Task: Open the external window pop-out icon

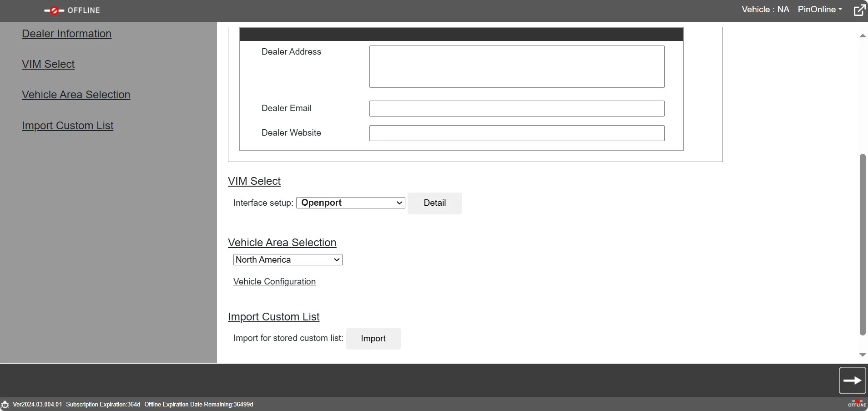Action: (859, 10)
